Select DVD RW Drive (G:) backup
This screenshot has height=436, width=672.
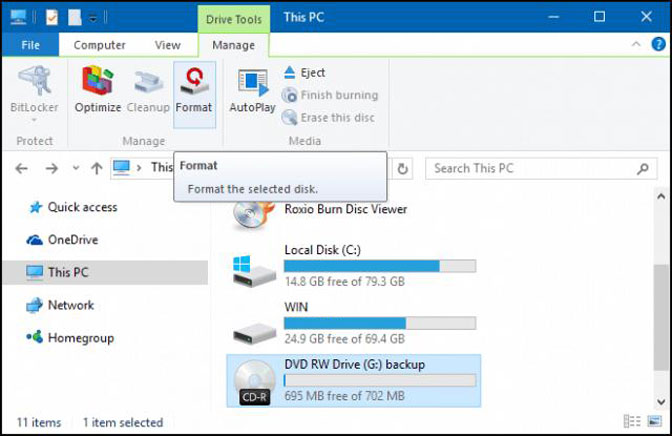point(354,381)
